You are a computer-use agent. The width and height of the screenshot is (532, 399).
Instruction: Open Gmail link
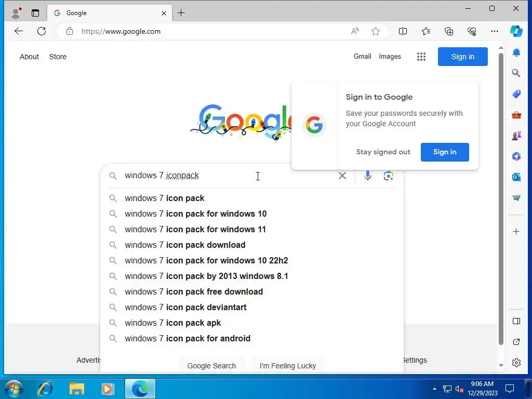(x=362, y=56)
